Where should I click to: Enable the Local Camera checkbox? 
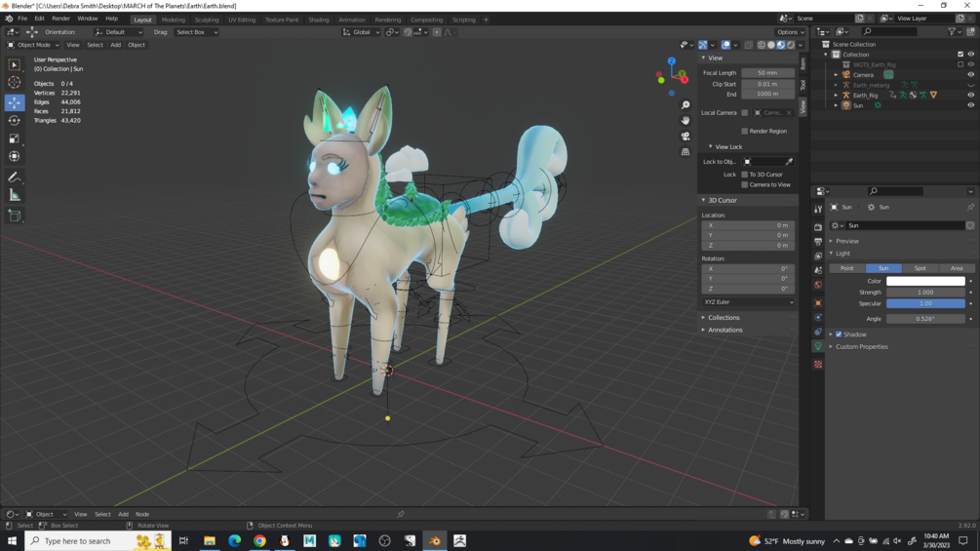pos(744,112)
